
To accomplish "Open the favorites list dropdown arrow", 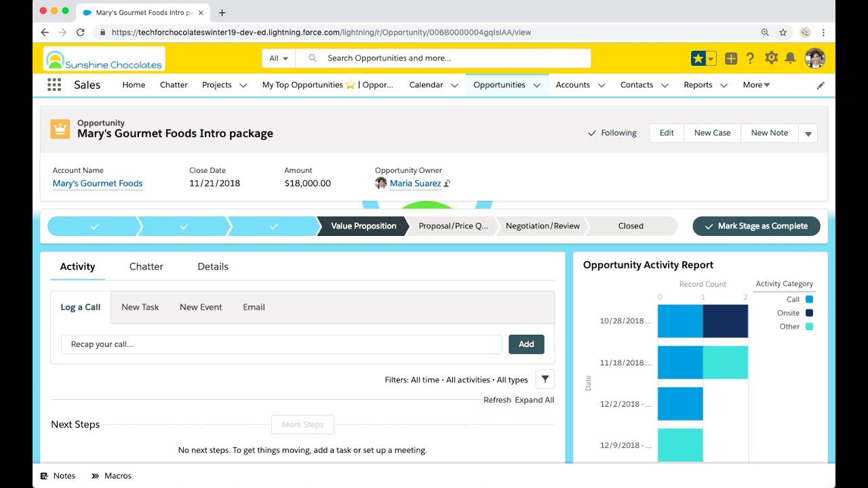I will click(x=711, y=58).
